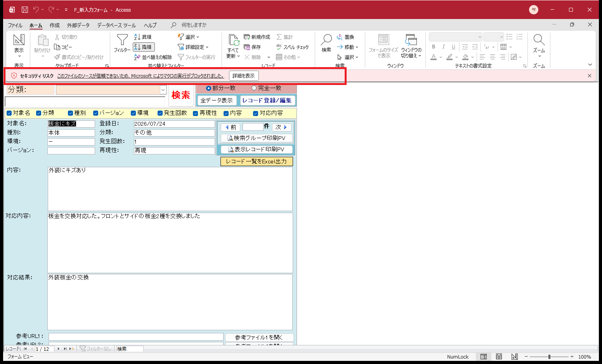Sort ascending with 昇順
602x364 pixels.
pyautogui.click(x=143, y=37)
